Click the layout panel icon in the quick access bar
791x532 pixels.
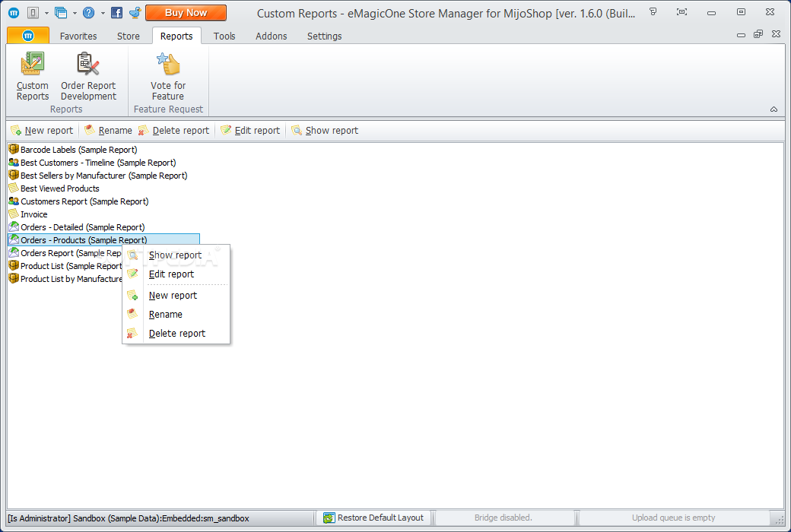tap(33, 13)
